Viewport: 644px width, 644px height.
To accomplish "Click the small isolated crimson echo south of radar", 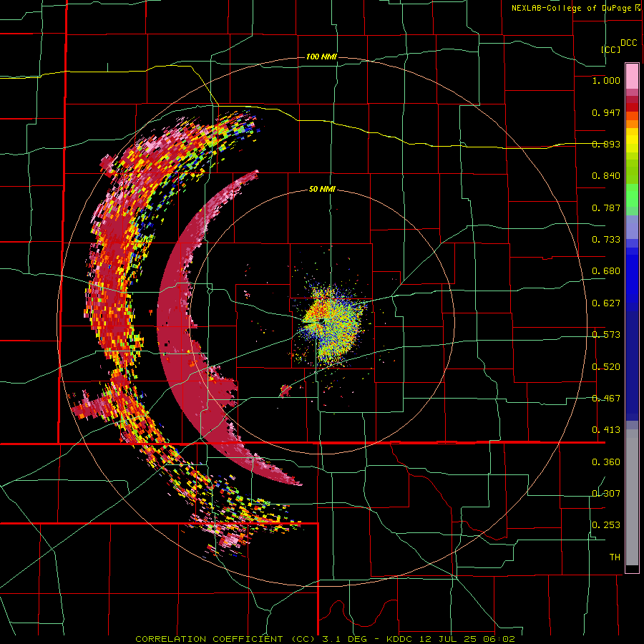I will click(285, 390).
